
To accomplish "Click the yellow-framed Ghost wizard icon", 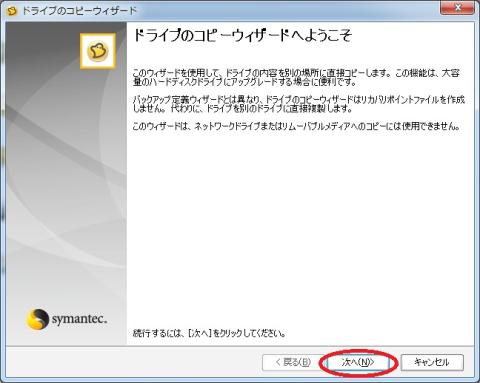I will click(98, 51).
